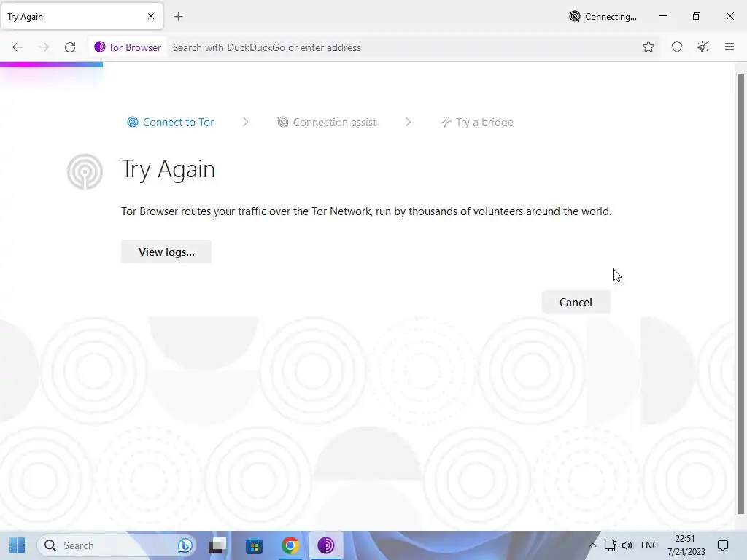The height and width of the screenshot is (560, 747).
Task: Cancel the Tor connection attempt
Action: [576, 303]
